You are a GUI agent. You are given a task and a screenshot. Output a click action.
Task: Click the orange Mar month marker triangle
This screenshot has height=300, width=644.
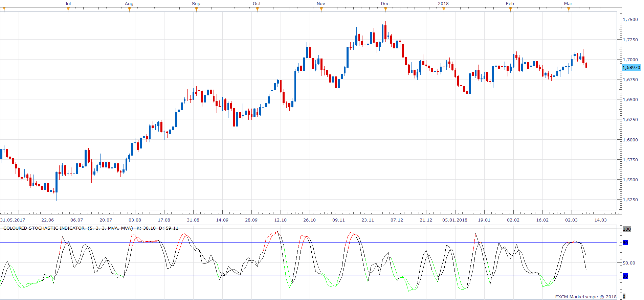[569, 9]
